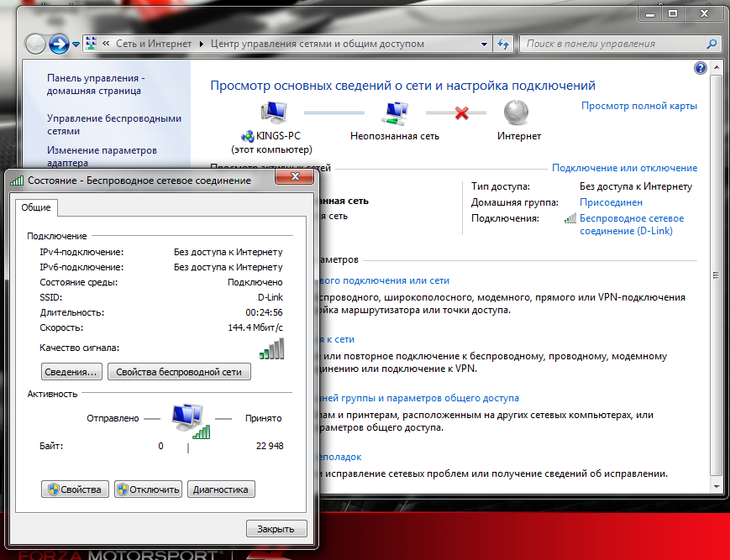The image size is (730, 560).
Task: Click 'Центр управления сетями и общим доступом' breadcrumb
Action: (317, 44)
